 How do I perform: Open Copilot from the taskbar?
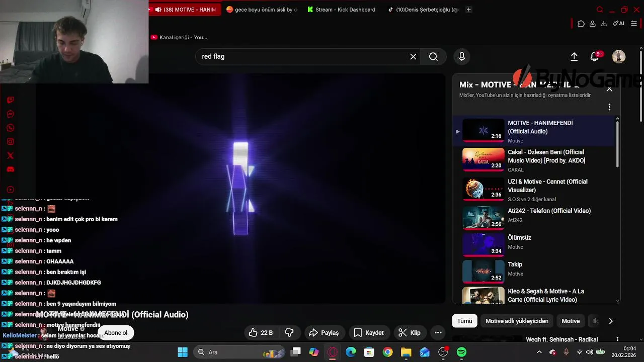[x=314, y=352]
